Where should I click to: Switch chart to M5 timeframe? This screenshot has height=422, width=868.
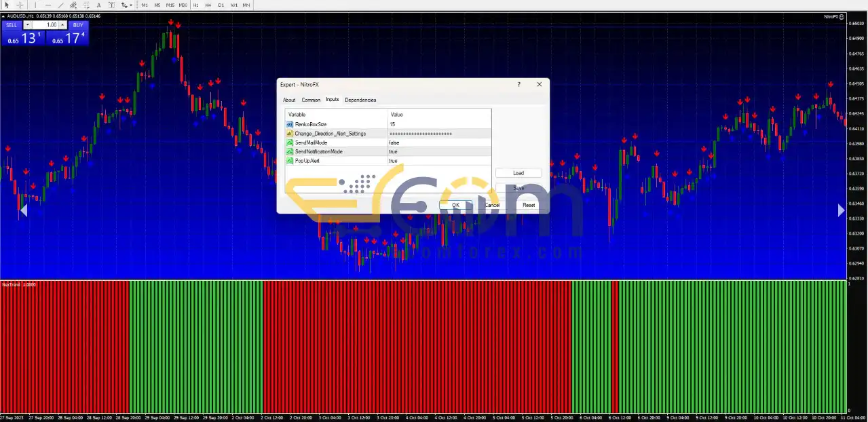tap(157, 5)
